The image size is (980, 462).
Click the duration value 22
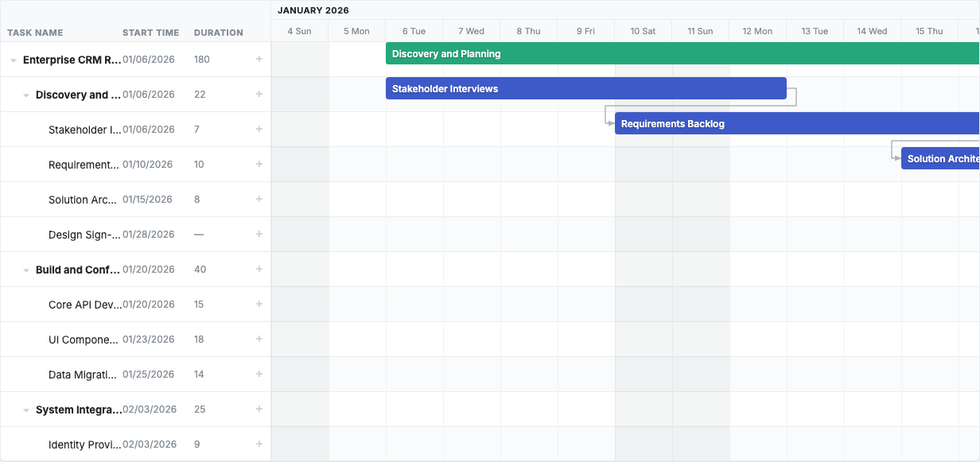click(x=200, y=95)
